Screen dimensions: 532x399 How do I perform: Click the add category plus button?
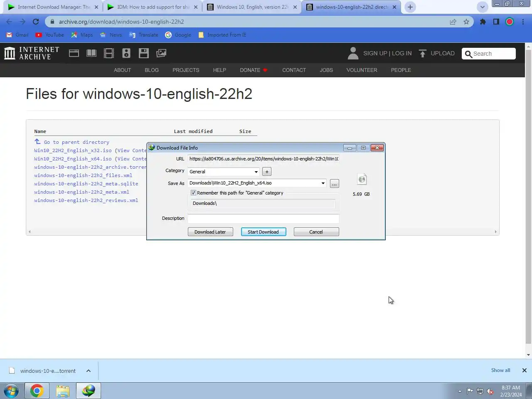(x=267, y=172)
